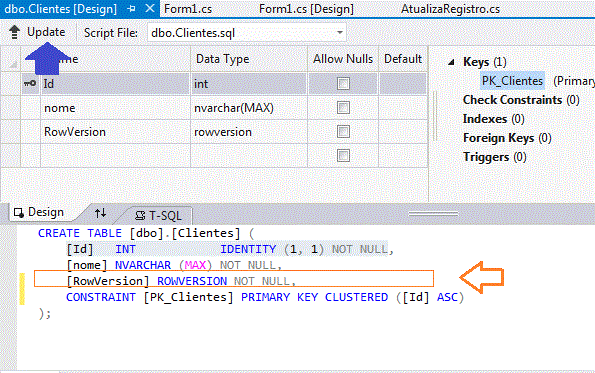This screenshot has width=595, height=373.
Task: Click the Default column header
Action: coord(403,59)
